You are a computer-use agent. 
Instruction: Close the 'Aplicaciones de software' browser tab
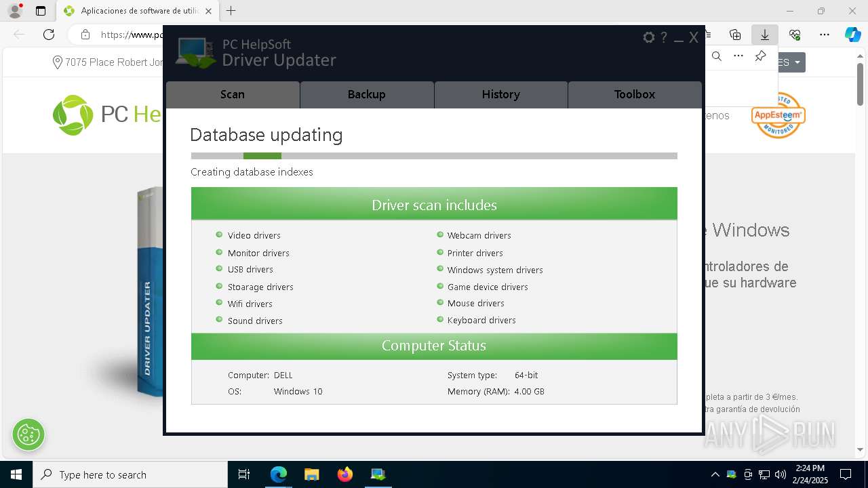point(208,11)
